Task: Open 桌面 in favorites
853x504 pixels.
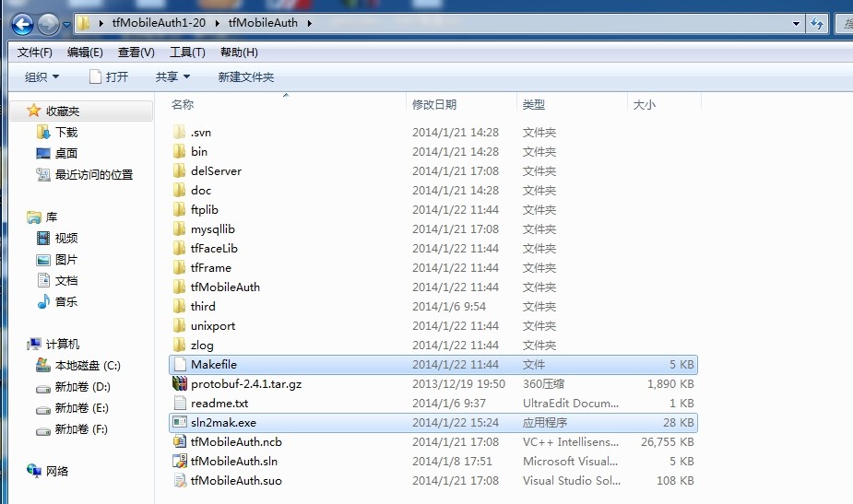Action: click(x=56, y=153)
